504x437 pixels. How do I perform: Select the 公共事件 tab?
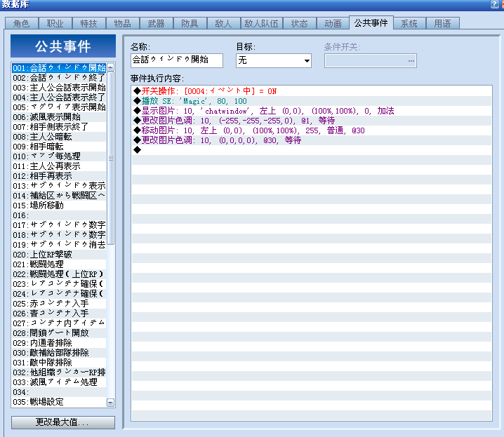371,23
